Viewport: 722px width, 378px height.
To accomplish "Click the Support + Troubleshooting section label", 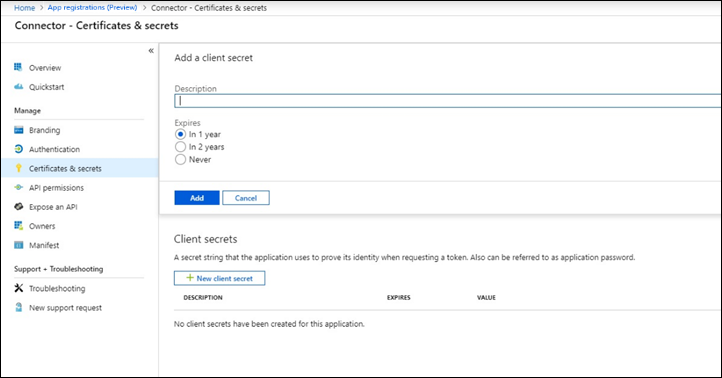I will (x=58, y=269).
